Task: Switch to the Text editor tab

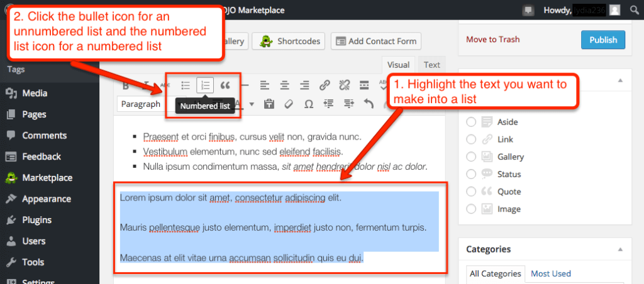Action: click(431, 65)
